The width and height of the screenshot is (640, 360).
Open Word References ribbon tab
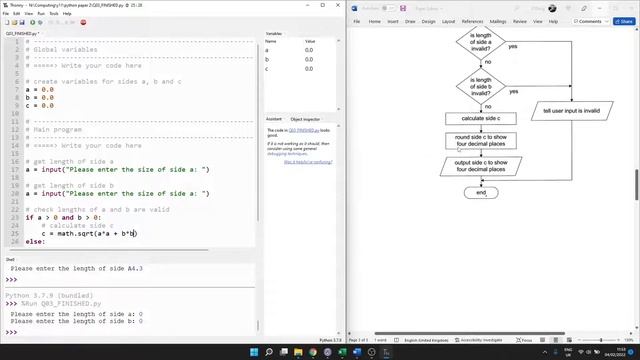tap(472, 21)
